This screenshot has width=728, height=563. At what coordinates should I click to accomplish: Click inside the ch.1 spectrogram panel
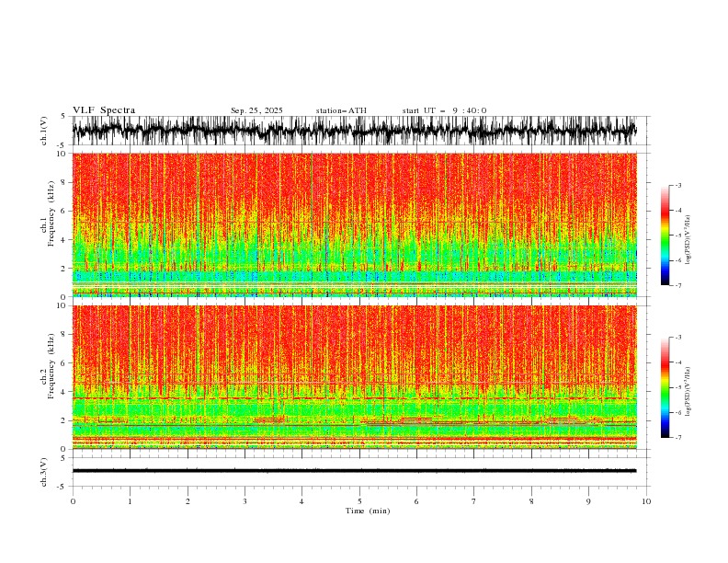click(x=355, y=224)
